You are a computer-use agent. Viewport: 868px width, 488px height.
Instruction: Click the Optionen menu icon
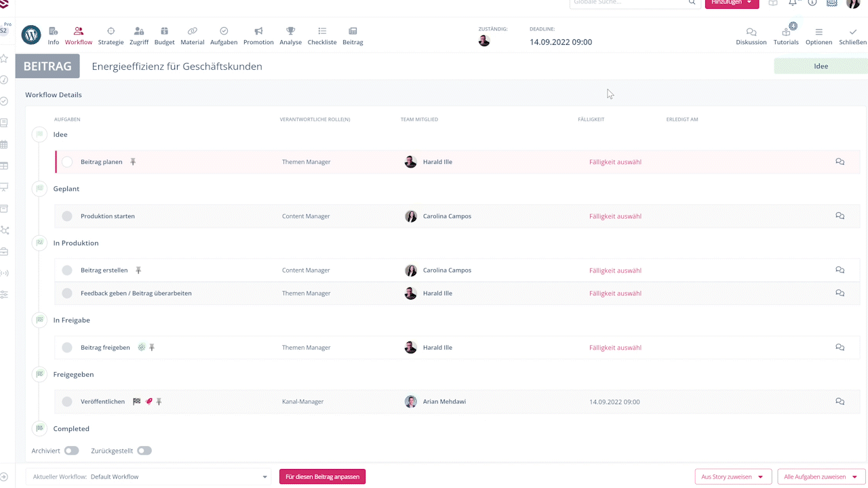[x=818, y=33]
